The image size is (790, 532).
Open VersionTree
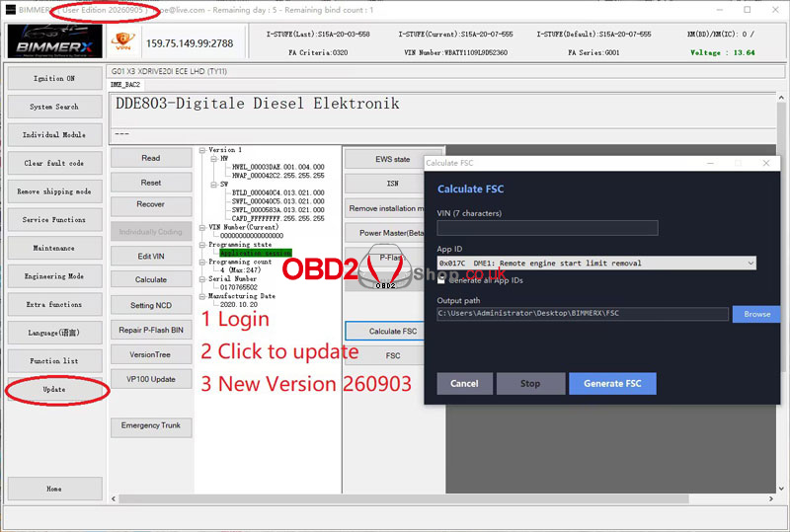(x=151, y=354)
